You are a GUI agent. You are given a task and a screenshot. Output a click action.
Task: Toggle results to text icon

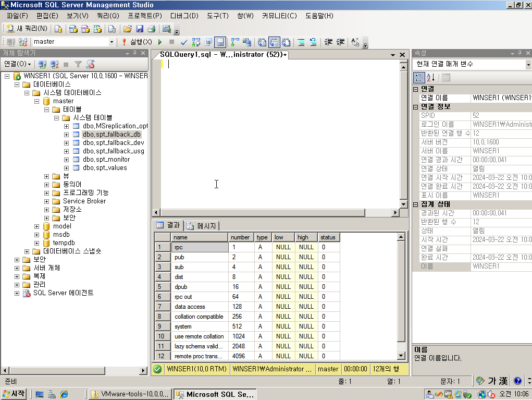tap(262, 42)
